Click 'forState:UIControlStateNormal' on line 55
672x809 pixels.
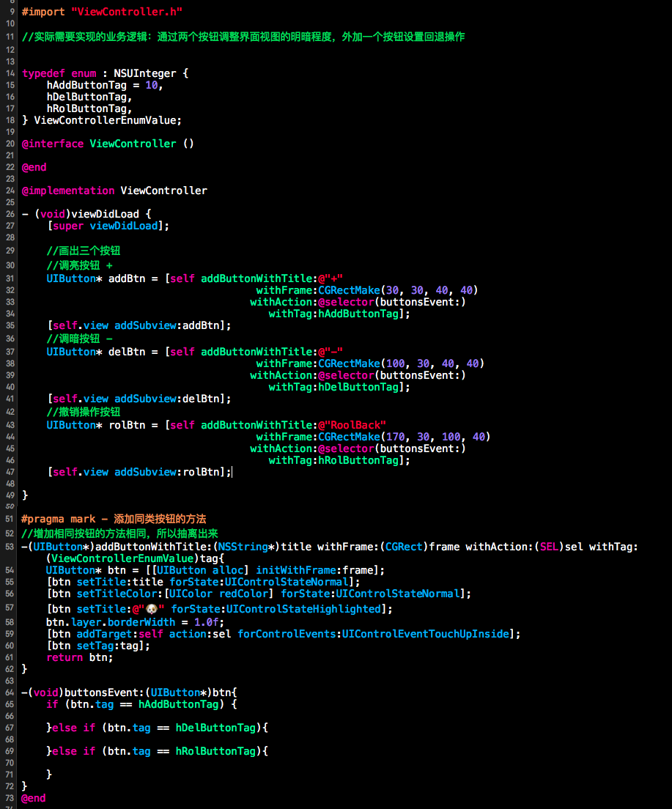pyautogui.click(x=259, y=582)
